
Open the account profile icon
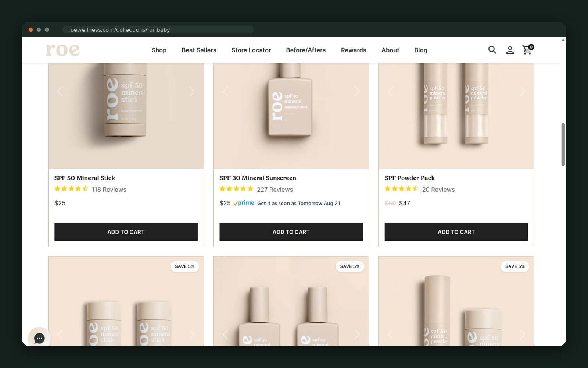pyautogui.click(x=510, y=50)
